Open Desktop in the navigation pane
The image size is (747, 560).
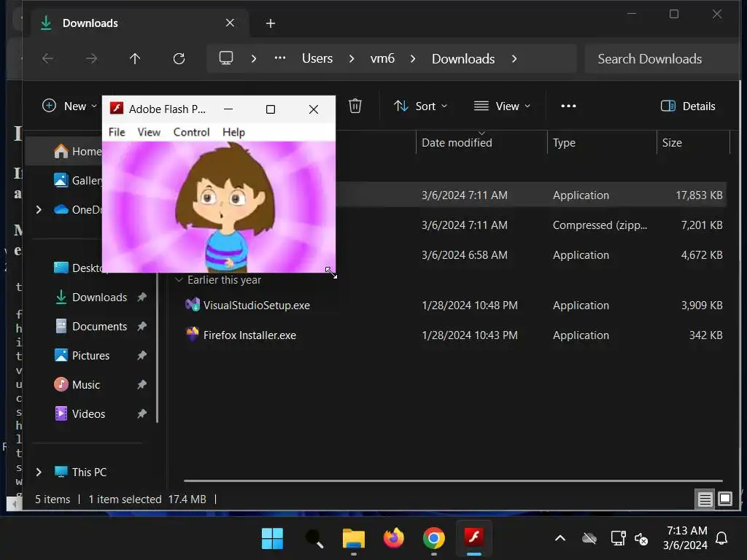77,268
